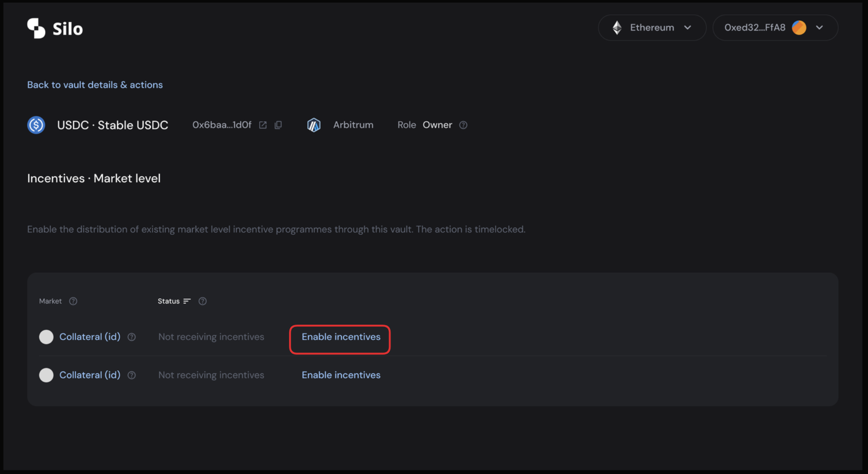868x474 pixels.
Task: Click the Silo logo icon
Action: 36,28
